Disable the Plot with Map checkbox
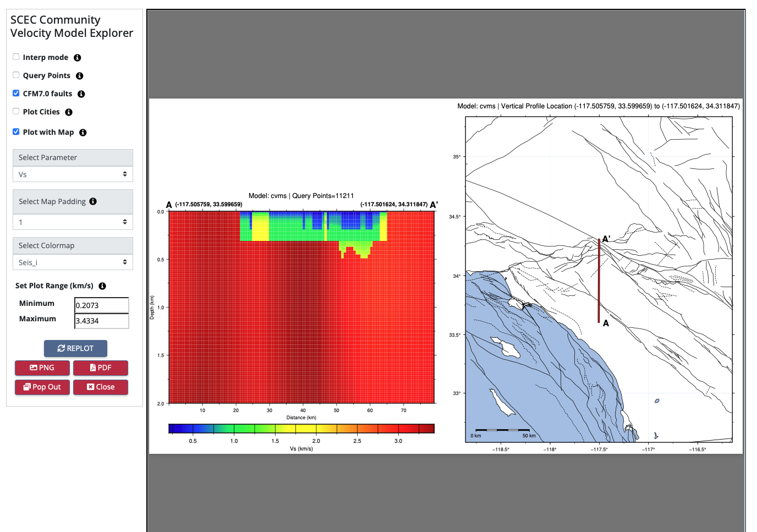Image resolution: width=757 pixels, height=532 pixels. click(x=16, y=131)
